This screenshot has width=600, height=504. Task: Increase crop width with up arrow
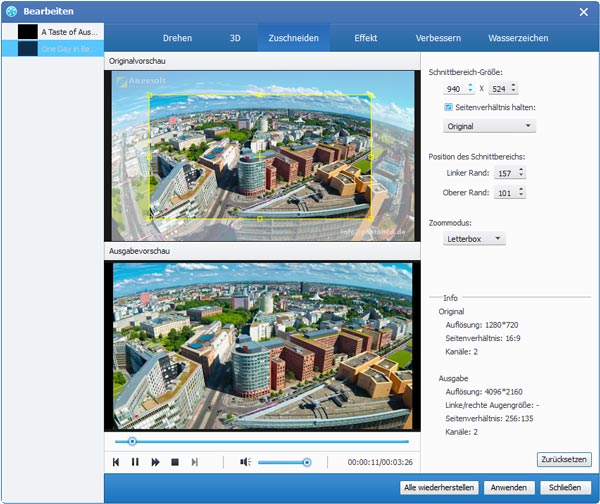click(x=470, y=86)
